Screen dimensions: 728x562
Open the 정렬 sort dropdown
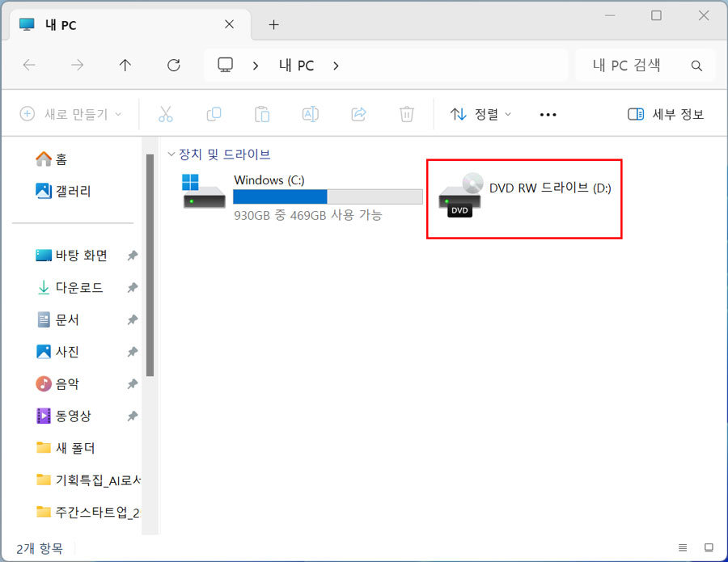point(481,114)
